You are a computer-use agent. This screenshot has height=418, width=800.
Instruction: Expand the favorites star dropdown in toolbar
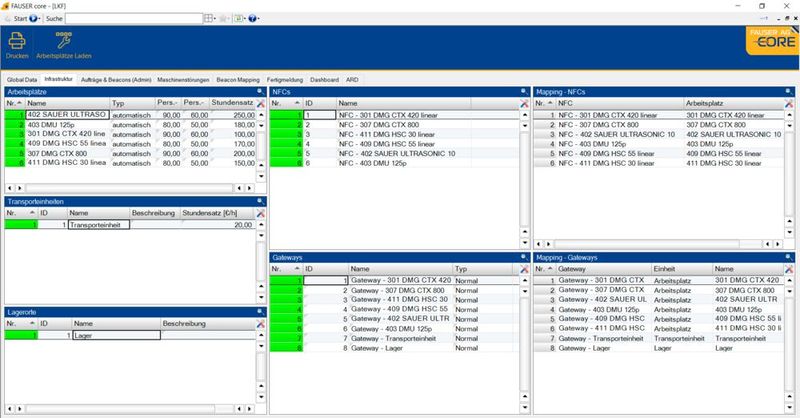coord(223,18)
